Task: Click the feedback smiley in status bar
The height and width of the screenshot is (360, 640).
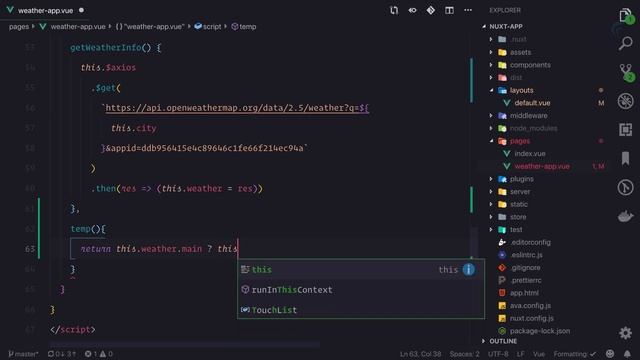Action: tap(610, 354)
